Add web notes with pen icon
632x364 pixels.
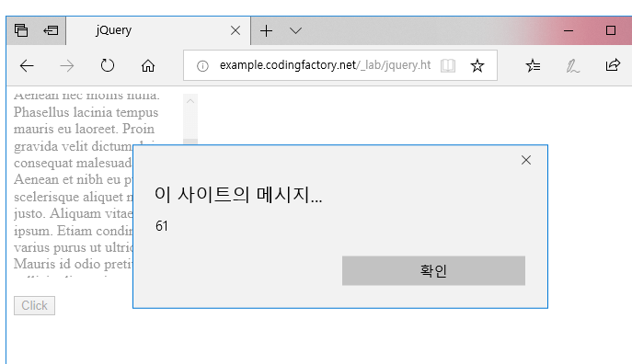[572, 65]
